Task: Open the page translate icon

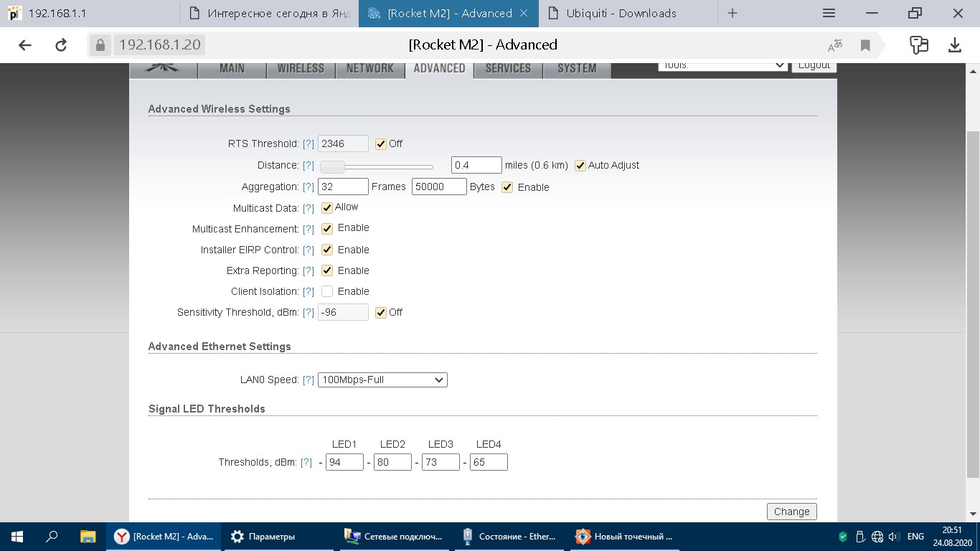Action: click(x=835, y=46)
